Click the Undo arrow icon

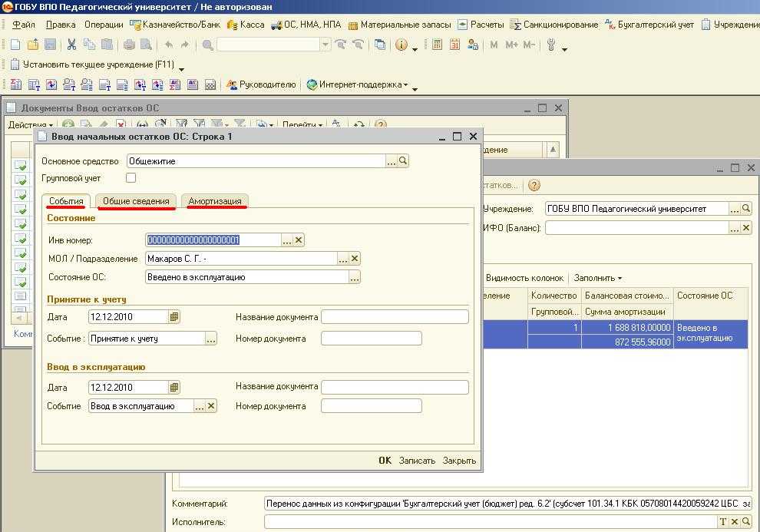(x=168, y=45)
